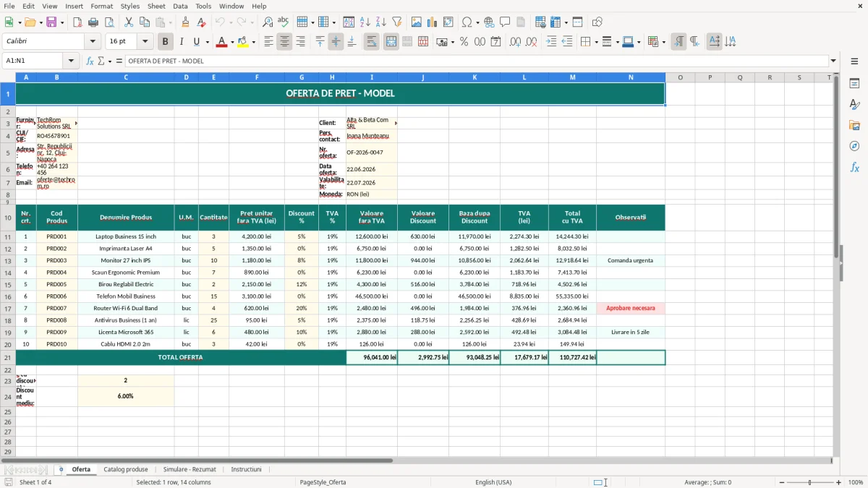Toggle Italic formatting
The height and width of the screenshot is (488, 868).
coord(181,42)
